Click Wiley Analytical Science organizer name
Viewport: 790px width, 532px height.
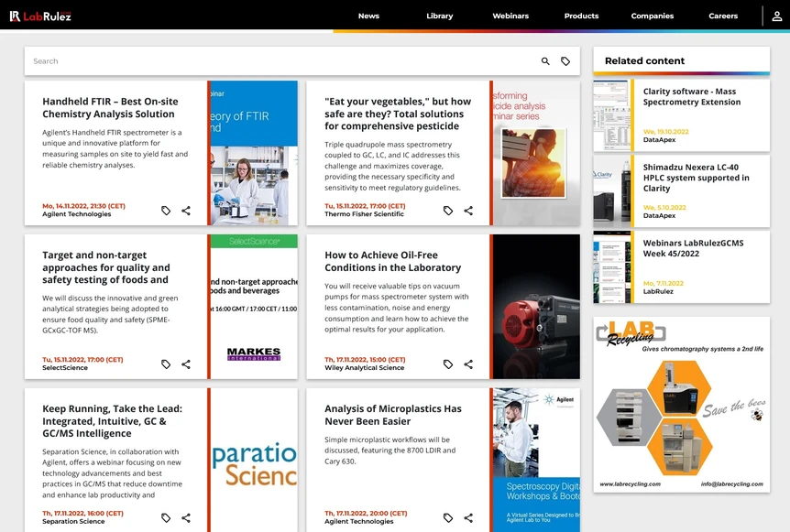click(x=364, y=367)
